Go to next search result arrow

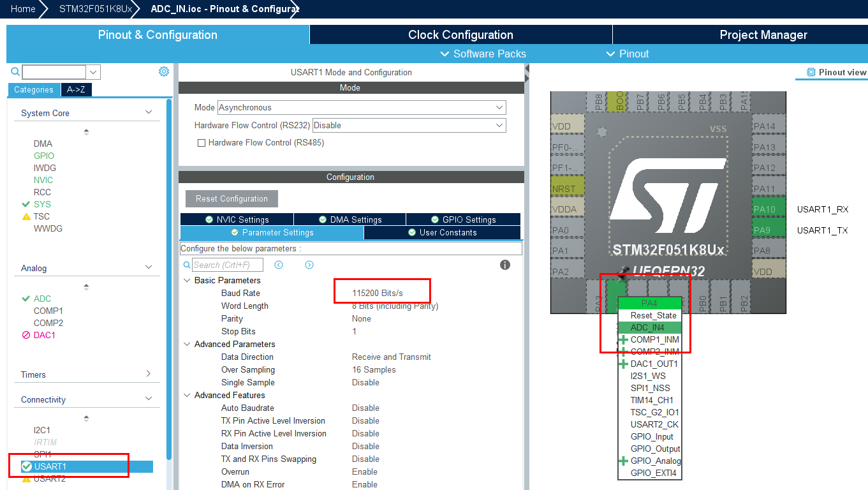point(309,265)
